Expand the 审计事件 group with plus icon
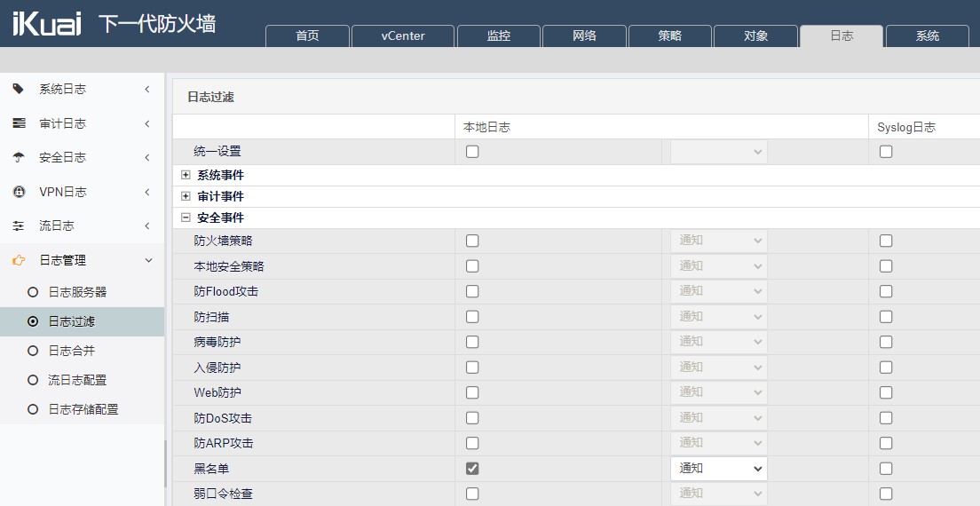The image size is (980, 506). click(x=186, y=196)
